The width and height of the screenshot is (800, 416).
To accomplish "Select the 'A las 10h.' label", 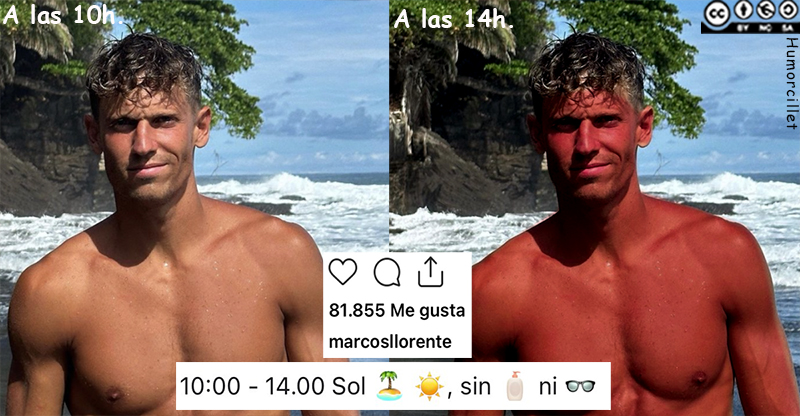I will point(63,15).
